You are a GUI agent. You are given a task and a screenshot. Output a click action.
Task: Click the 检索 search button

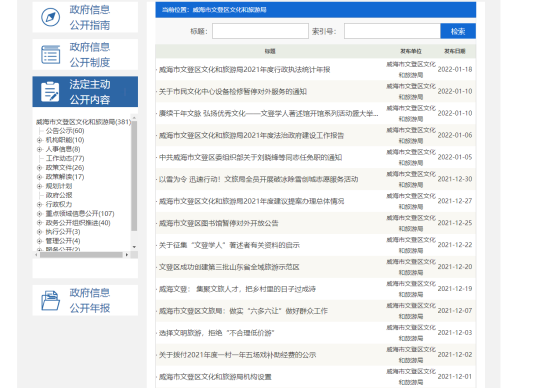[458, 31]
